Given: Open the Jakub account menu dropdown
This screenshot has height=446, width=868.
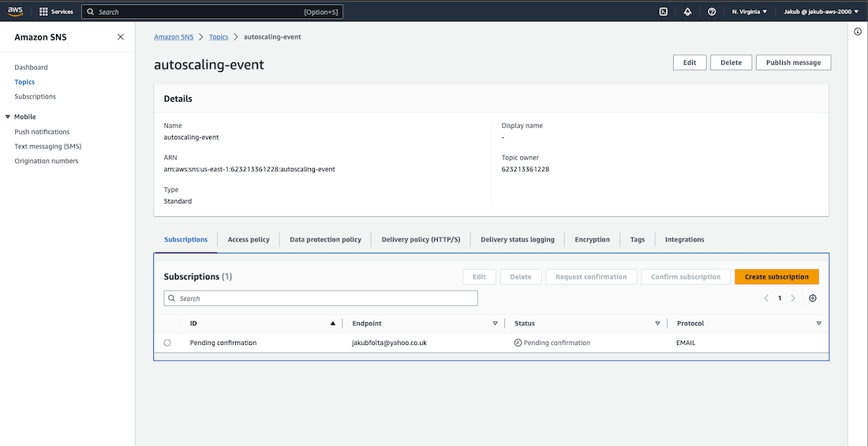Looking at the screenshot, I should [821, 12].
